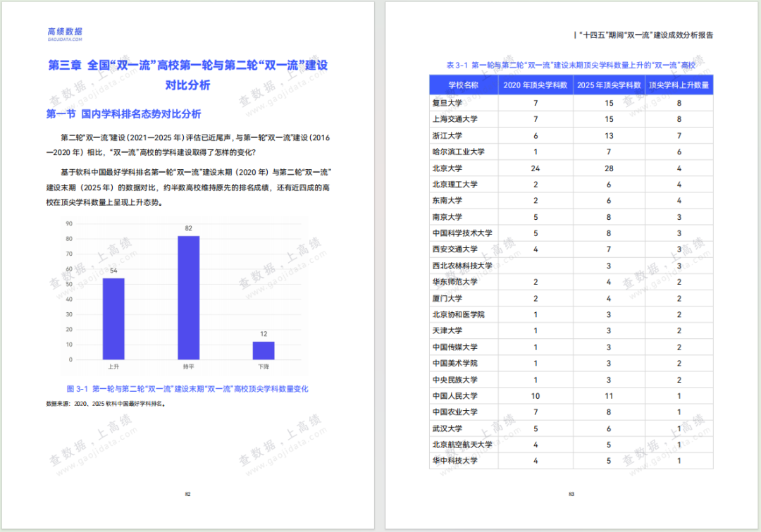The image size is (761, 532).
Task: Click the 北京大学 row name
Action: point(447,168)
